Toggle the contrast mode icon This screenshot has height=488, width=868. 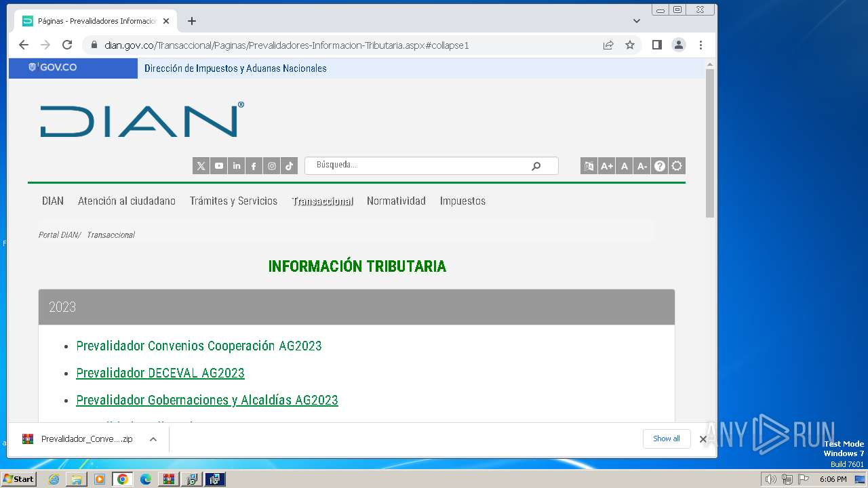tap(677, 166)
